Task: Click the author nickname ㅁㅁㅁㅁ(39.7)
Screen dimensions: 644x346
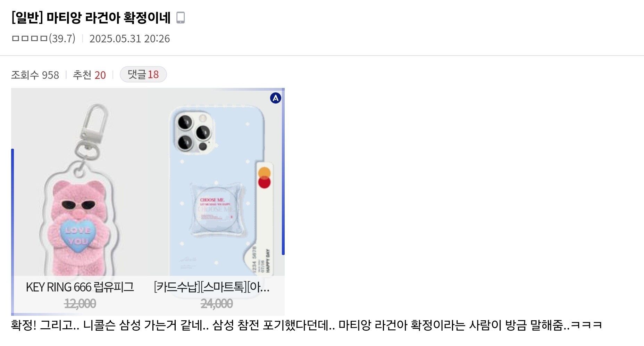Action: click(43, 38)
